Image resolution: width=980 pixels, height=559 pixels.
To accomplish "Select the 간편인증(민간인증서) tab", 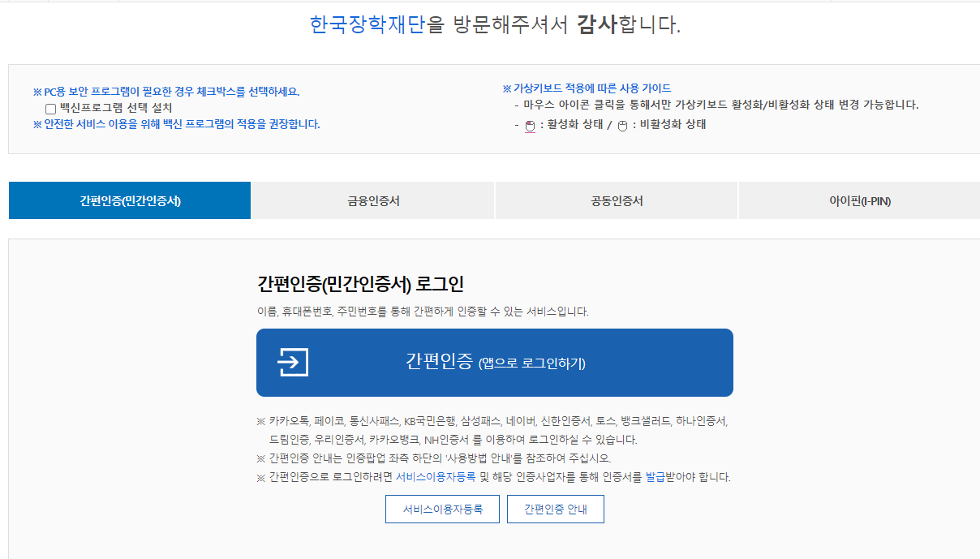I will point(129,200).
